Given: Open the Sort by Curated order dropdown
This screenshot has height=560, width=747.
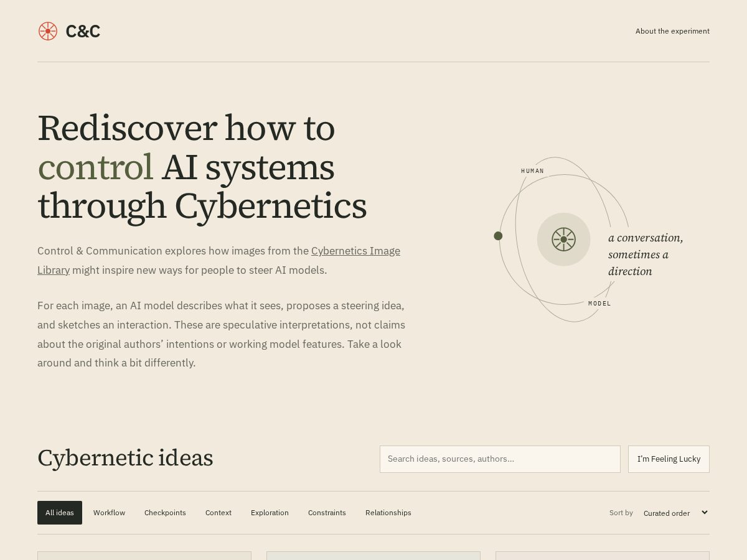Looking at the screenshot, I should tap(675, 513).
